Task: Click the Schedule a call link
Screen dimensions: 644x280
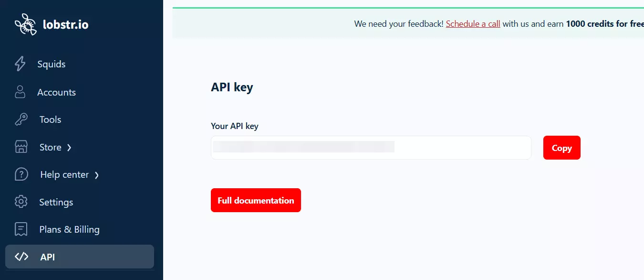Action: click(x=473, y=23)
